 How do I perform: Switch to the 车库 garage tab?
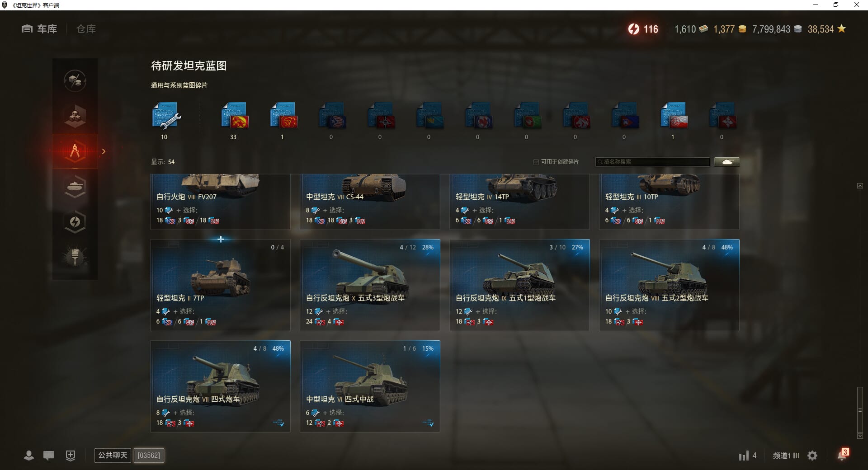(39, 29)
